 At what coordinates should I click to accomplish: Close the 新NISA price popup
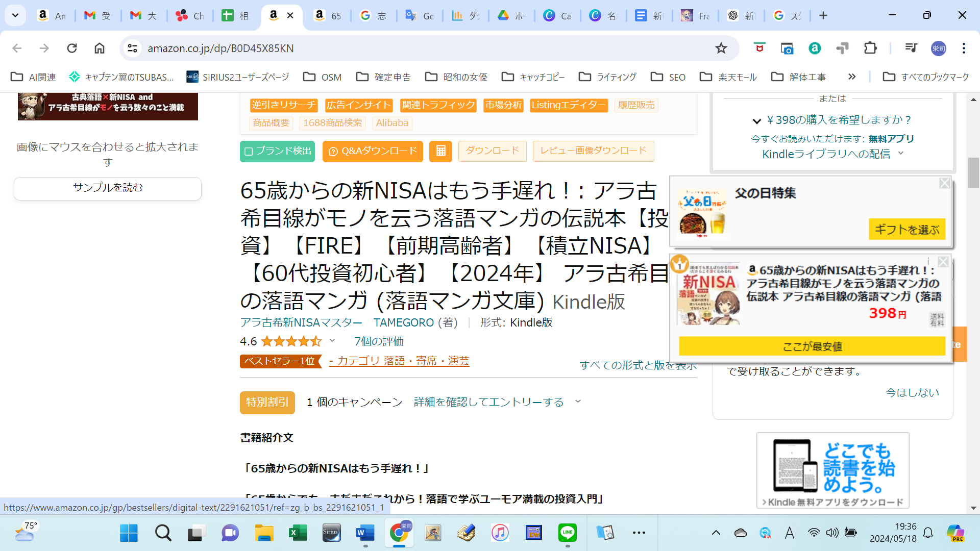click(x=943, y=262)
